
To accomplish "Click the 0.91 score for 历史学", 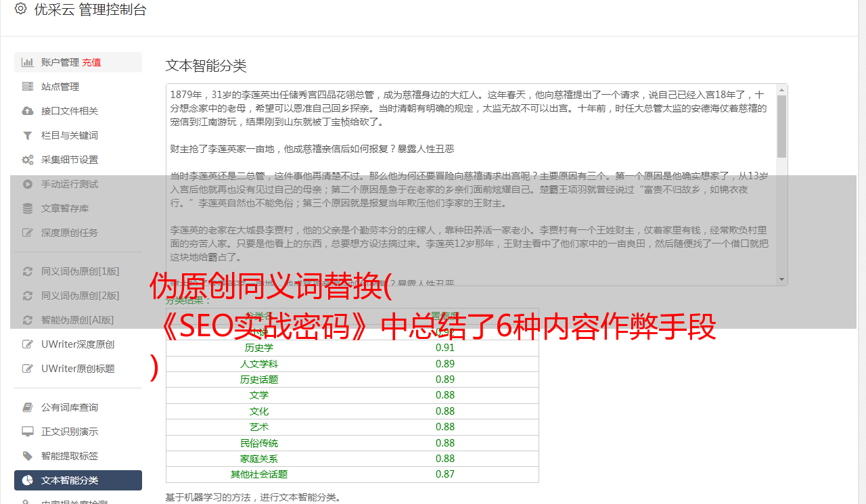I will [x=445, y=348].
